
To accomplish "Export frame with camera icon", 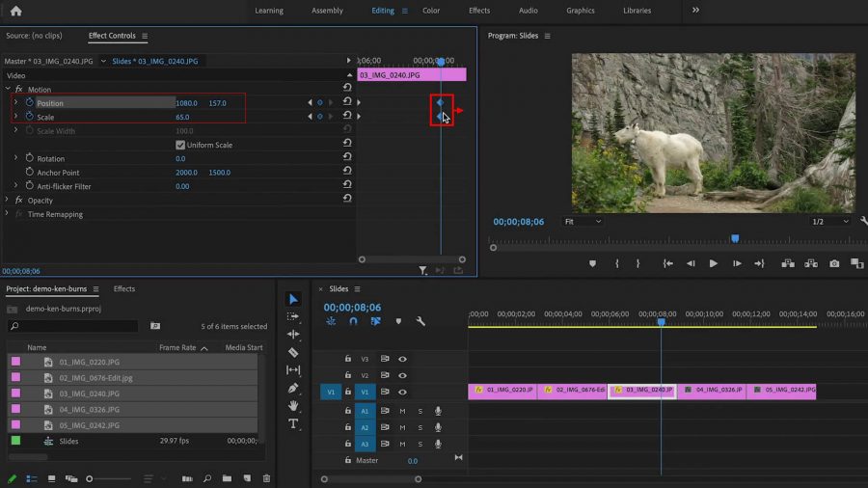I will tap(834, 264).
